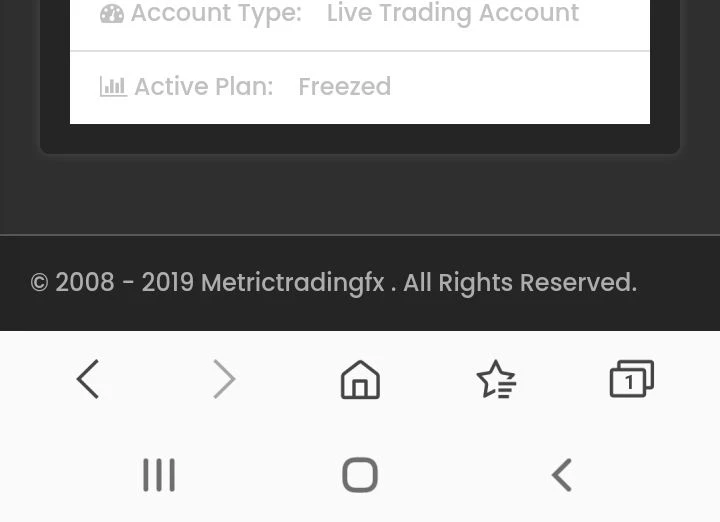Click the copyright symbol in footer
This screenshot has height=522, width=720.
click(x=40, y=283)
